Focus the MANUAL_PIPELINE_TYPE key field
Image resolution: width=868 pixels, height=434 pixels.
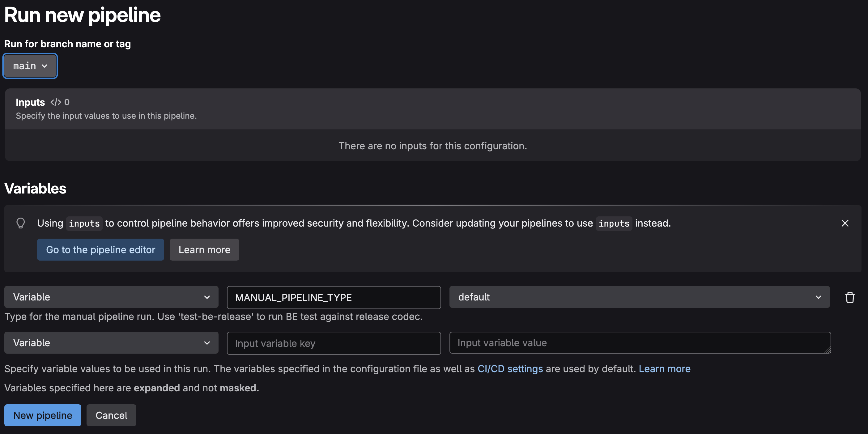click(x=334, y=298)
